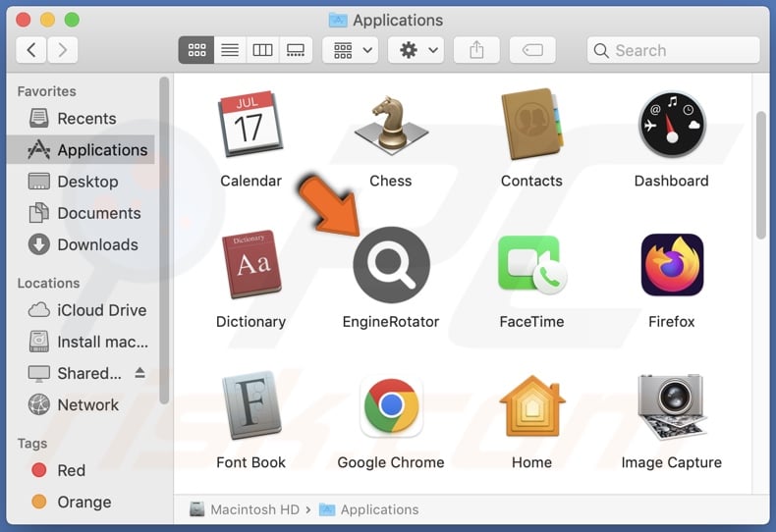
Task: Open Network in the sidebar
Action: pyautogui.click(x=82, y=405)
